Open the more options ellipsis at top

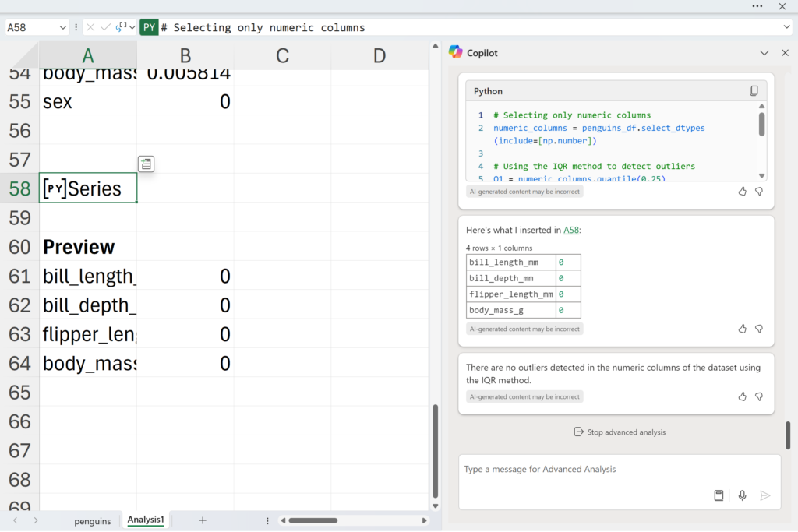click(757, 6)
